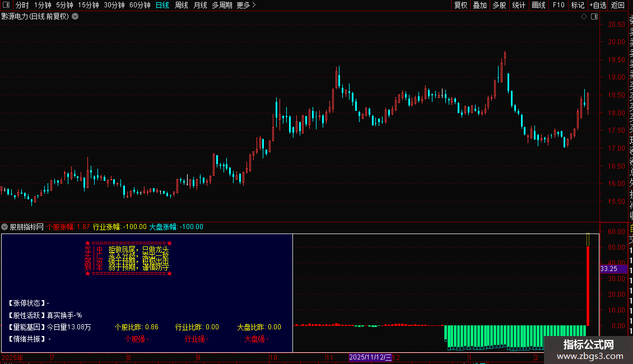The image size is (633, 364).
Task: Add stock via +自选 button
Action: point(598,5)
